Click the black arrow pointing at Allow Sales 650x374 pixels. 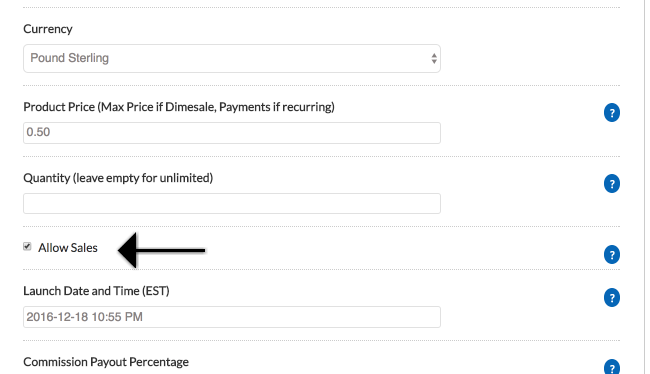pyautogui.click(x=162, y=250)
